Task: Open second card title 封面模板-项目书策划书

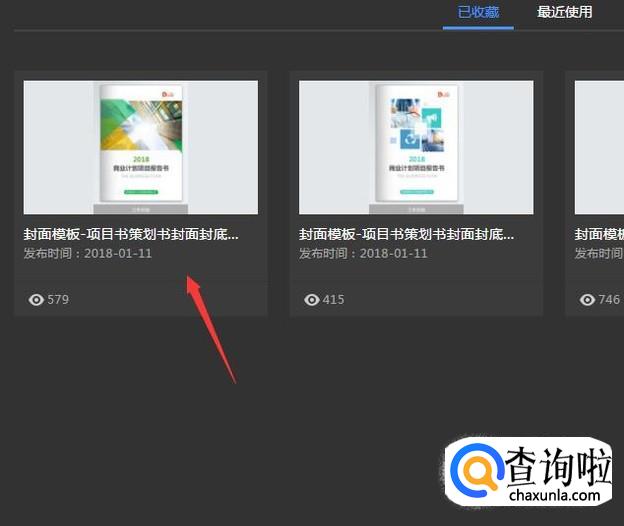Action: pos(407,234)
